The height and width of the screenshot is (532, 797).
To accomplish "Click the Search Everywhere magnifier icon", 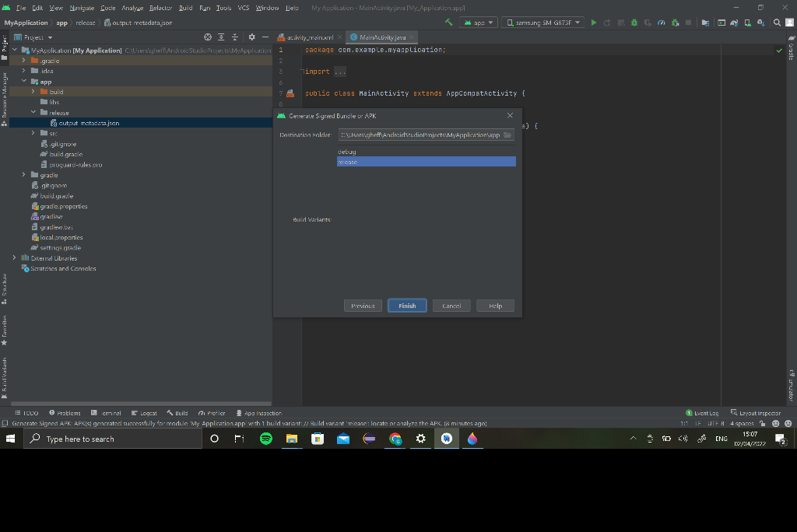I will pos(777,23).
